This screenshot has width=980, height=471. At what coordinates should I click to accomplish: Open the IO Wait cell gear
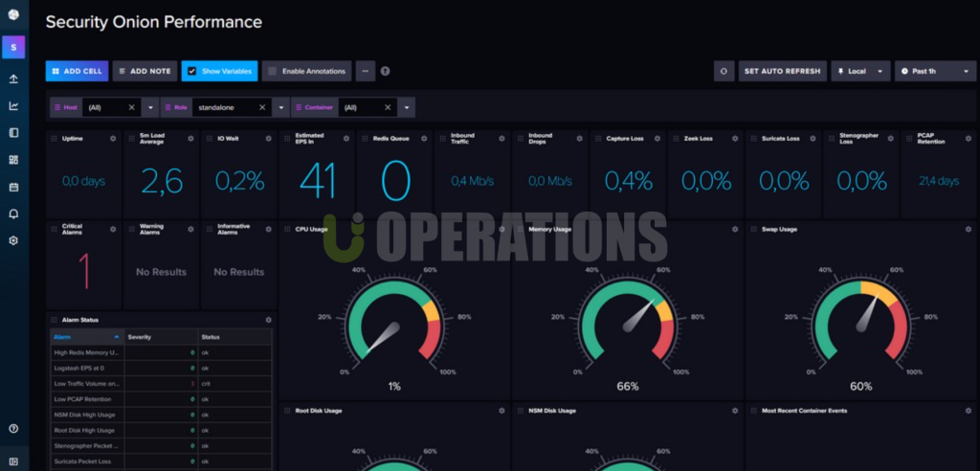click(268, 139)
